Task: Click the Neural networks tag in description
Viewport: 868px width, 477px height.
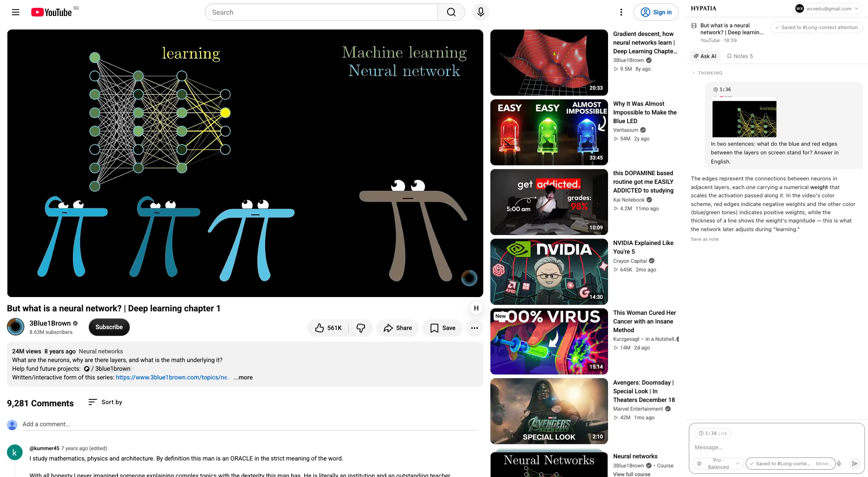Action: [101, 351]
